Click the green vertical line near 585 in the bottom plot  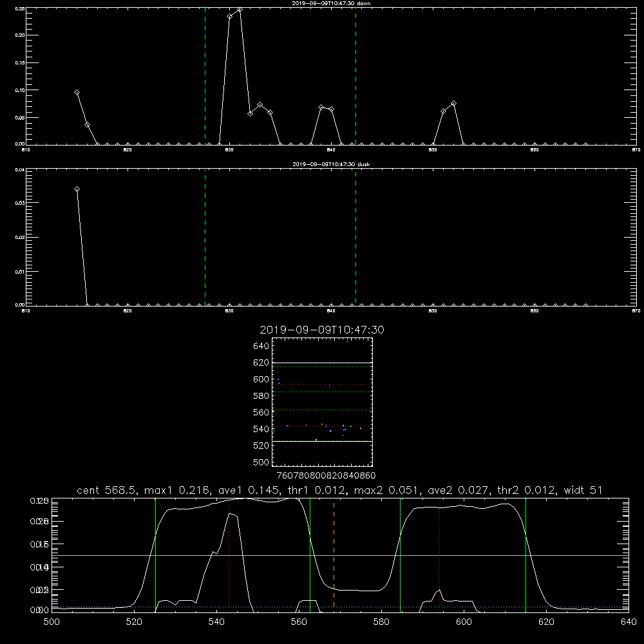pyautogui.click(x=400, y=555)
